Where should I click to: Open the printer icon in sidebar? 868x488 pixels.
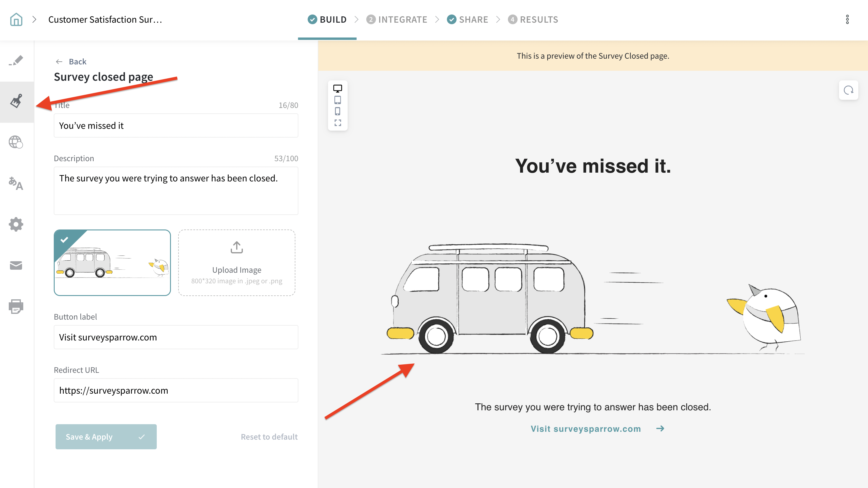pos(16,306)
